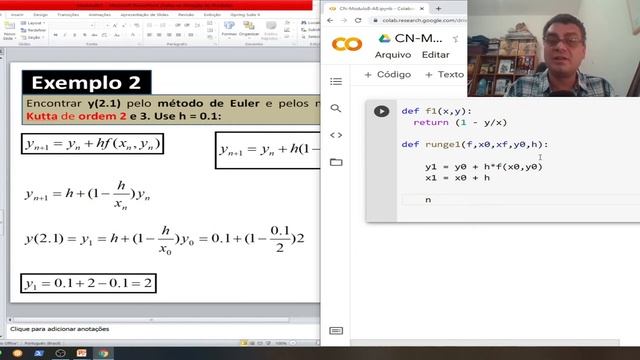
Task: Click Redefinir in the Slides group
Action: (x=33, y=30)
